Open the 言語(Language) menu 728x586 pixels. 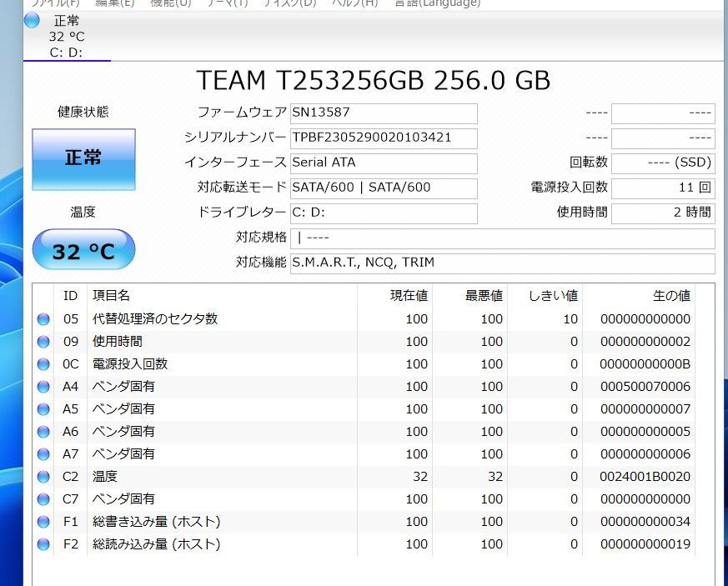(x=435, y=3)
